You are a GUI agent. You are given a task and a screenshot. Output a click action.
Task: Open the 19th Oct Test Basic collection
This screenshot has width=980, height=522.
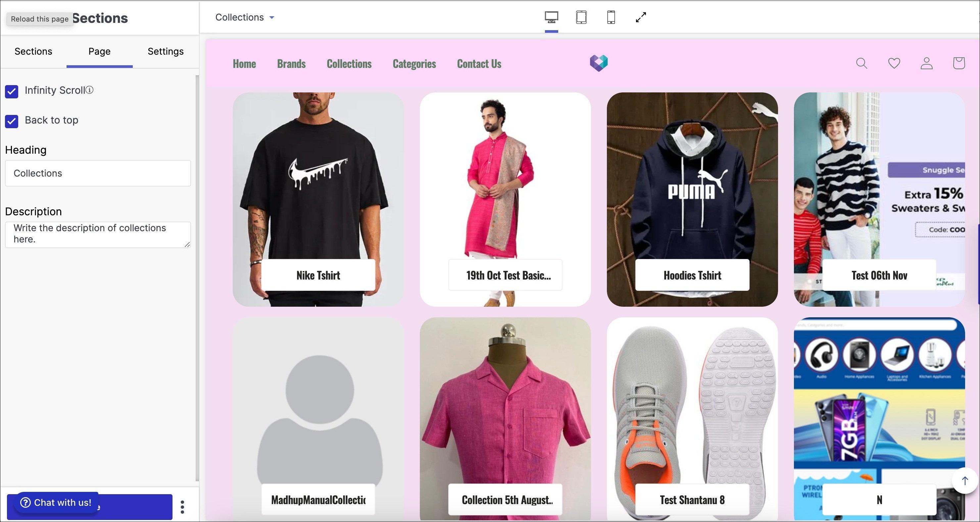505,199
